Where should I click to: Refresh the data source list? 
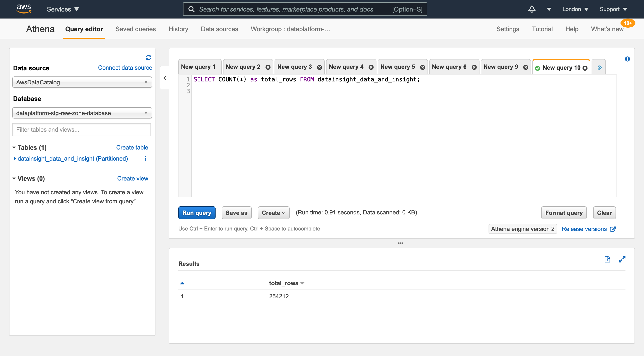tap(148, 57)
